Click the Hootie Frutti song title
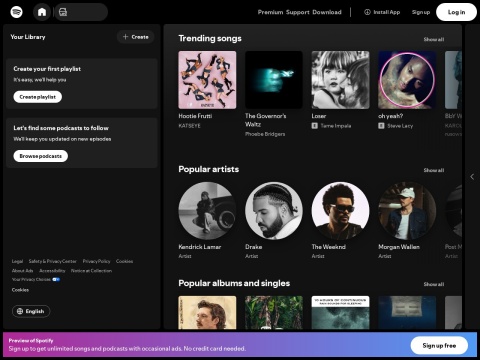480x360 pixels. pyautogui.click(x=195, y=116)
